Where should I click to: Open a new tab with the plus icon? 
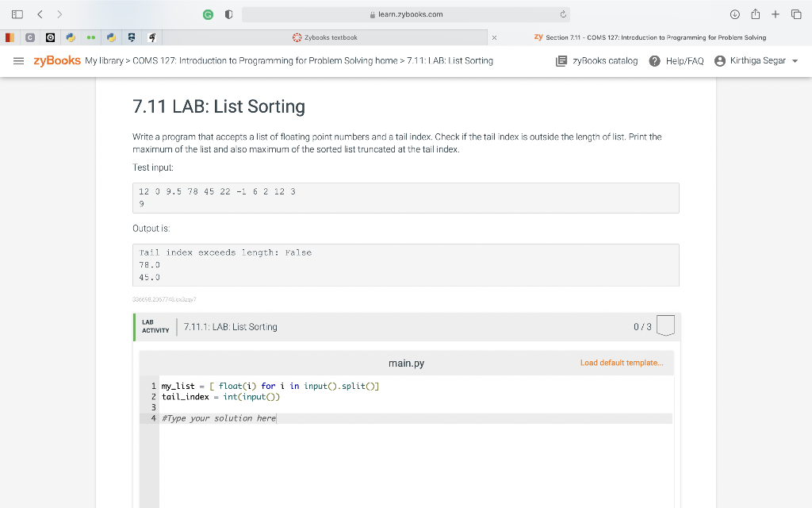774,13
